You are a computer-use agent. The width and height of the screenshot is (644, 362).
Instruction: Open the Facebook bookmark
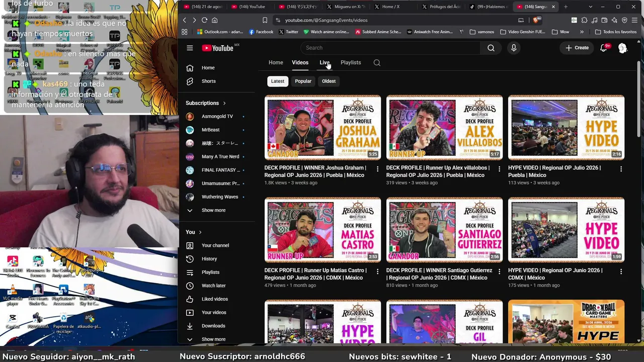tap(261, 32)
